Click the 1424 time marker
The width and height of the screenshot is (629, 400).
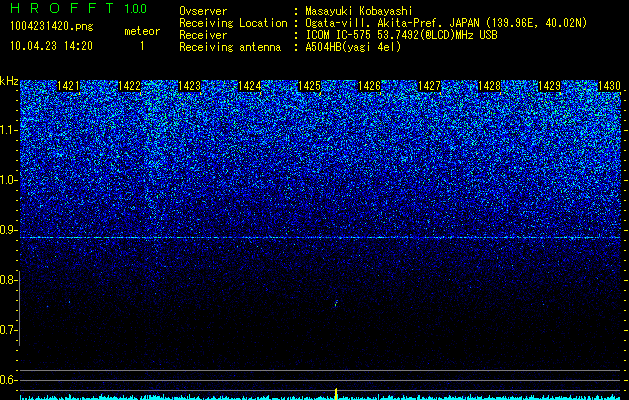click(250, 86)
